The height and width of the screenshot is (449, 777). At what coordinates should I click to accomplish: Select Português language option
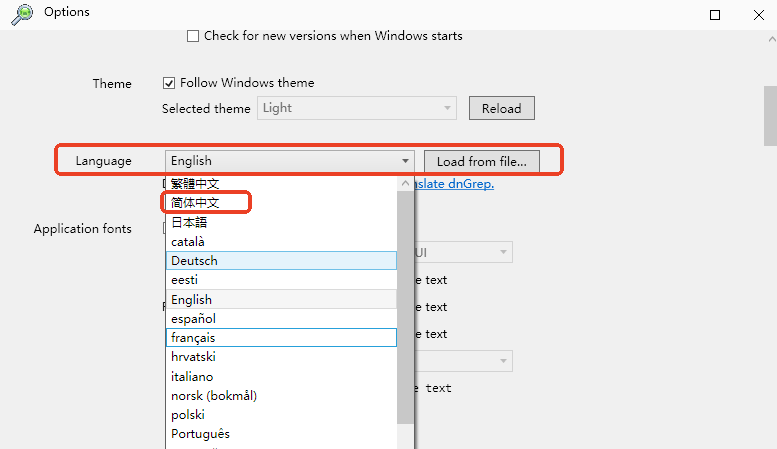tap(281, 434)
